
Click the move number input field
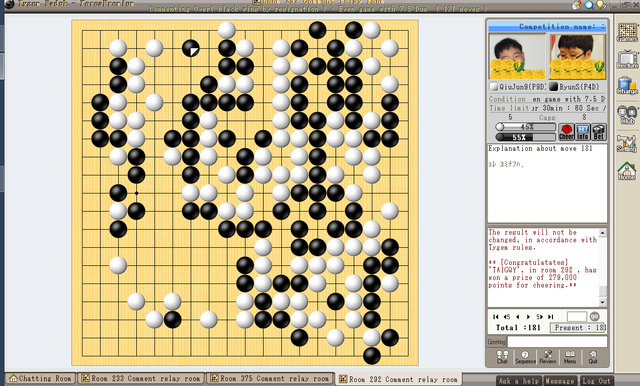[577, 316]
